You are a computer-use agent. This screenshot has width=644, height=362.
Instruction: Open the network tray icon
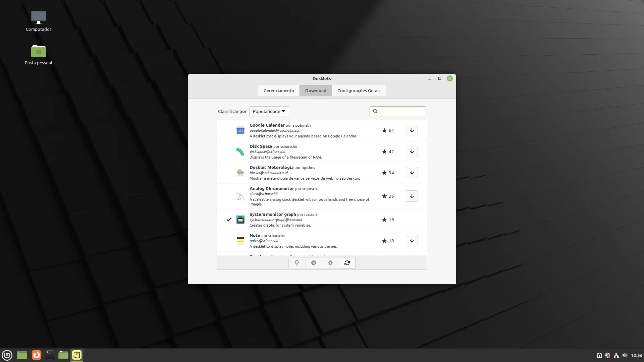[616, 355]
